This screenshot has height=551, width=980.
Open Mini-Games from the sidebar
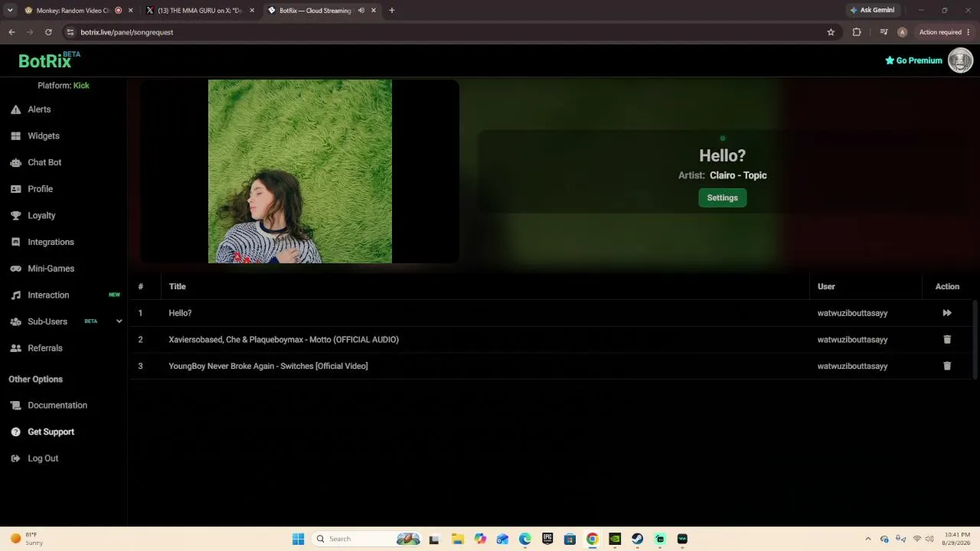point(51,269)
